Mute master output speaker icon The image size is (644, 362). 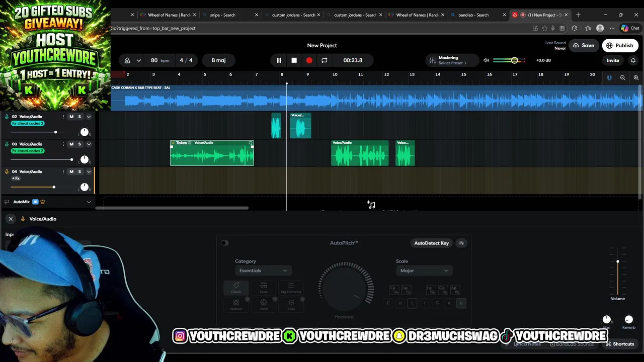coord(486,60)
